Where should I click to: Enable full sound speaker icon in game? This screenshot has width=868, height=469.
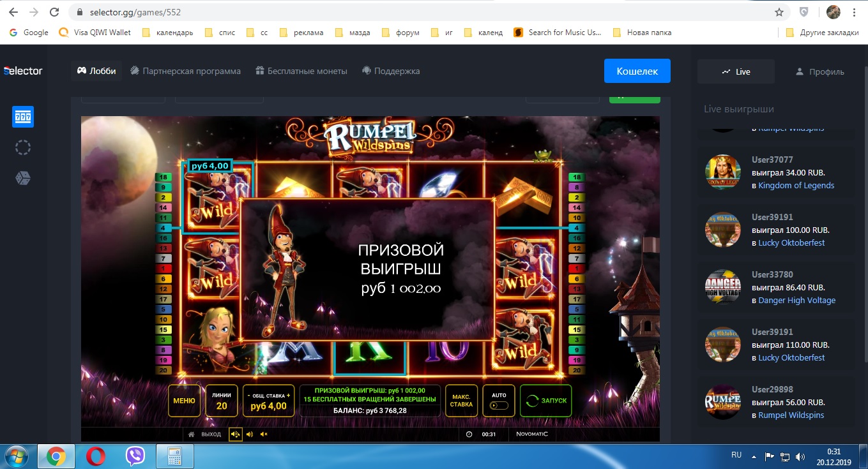click(x=235, y=435)
